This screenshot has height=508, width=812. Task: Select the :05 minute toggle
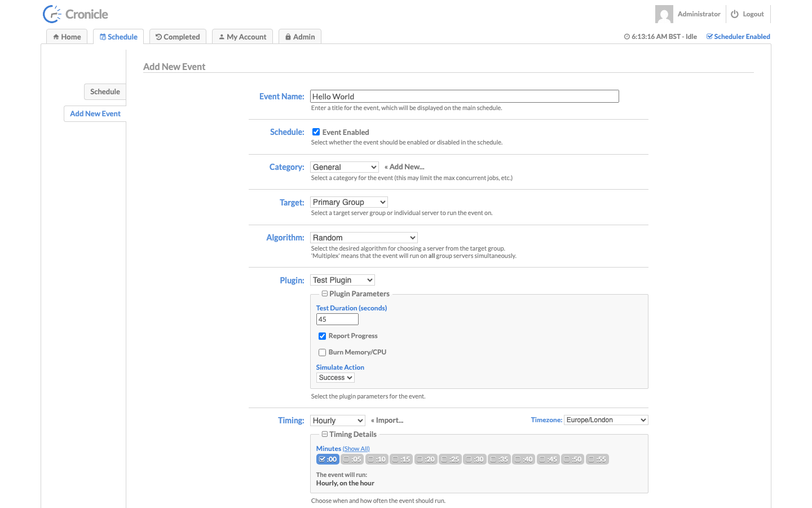tap(352, 459)
